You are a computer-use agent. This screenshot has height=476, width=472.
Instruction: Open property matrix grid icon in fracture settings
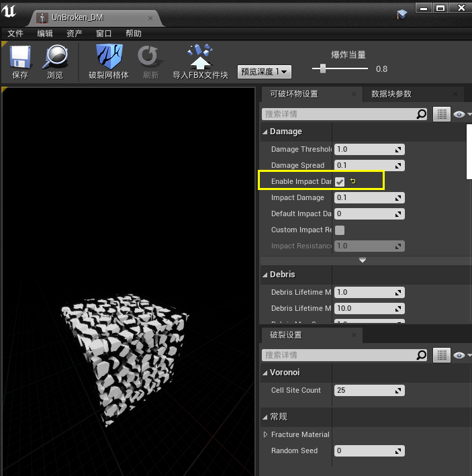[x=441, y=355]
